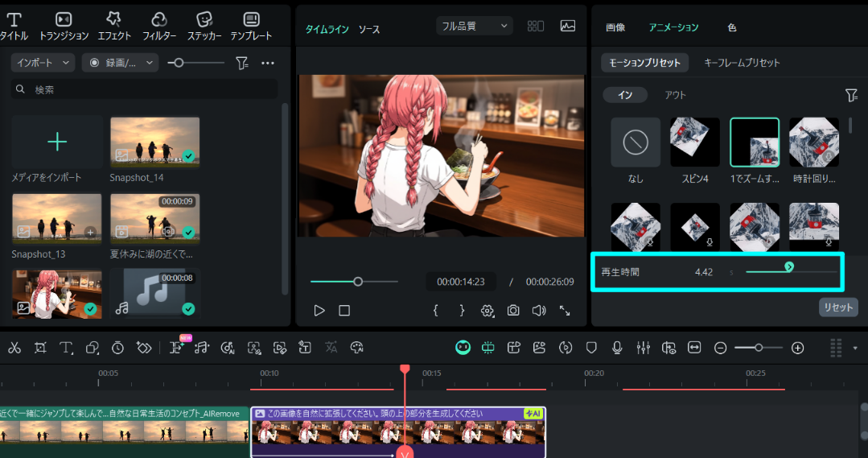Filter media library with funnel icon
Viewport: 868px width, 458px height.
(242, 63)
